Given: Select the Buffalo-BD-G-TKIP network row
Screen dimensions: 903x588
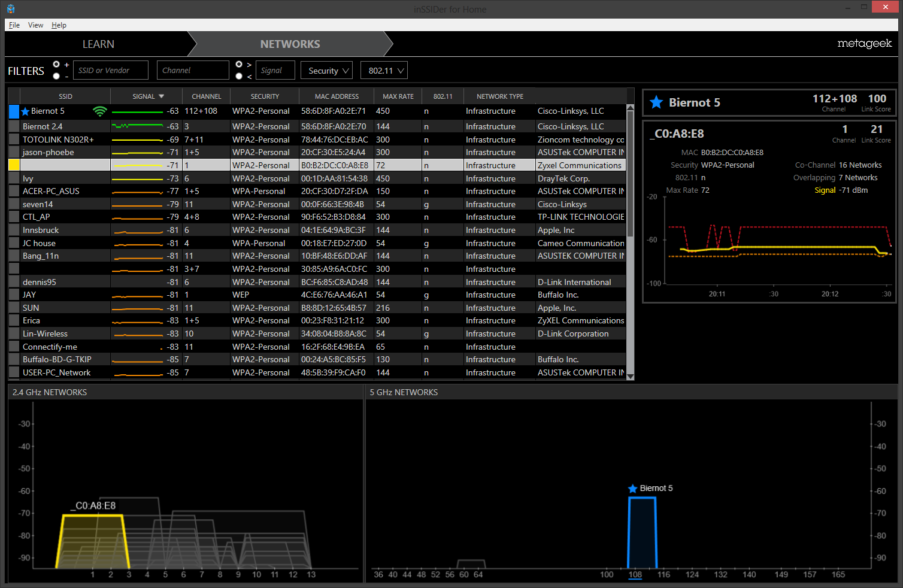Looking at the screenshot, I should (317, 359).
